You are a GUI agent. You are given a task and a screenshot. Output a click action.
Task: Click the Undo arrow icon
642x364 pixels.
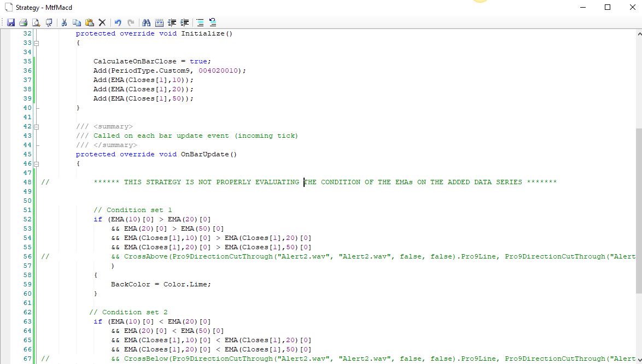(x=118, y=22)
